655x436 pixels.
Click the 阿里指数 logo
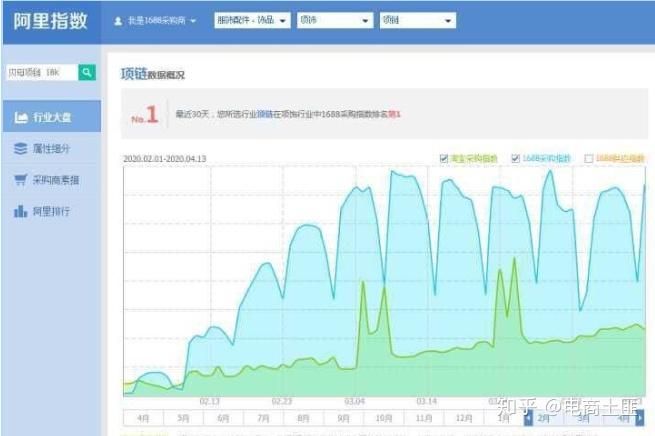coord(50,21)
